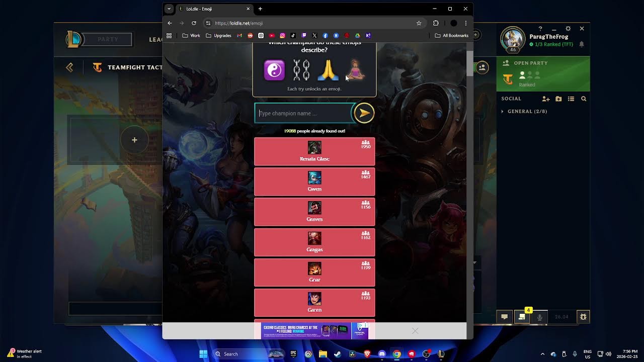Add player slot plus in League lobby
644x362 pixels.
pos(134,140)
